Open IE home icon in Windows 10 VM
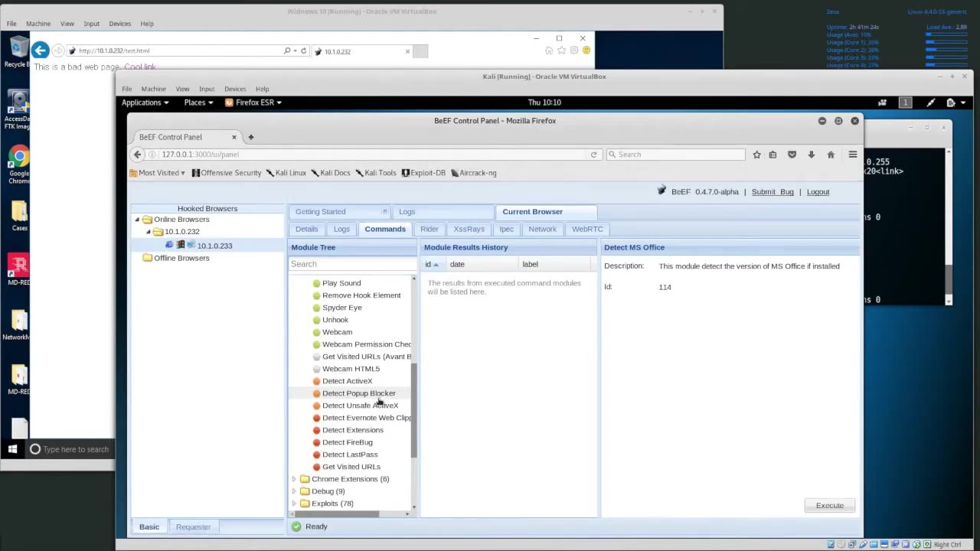This screenshot has width=980, height=551. (x=549, y=51)
